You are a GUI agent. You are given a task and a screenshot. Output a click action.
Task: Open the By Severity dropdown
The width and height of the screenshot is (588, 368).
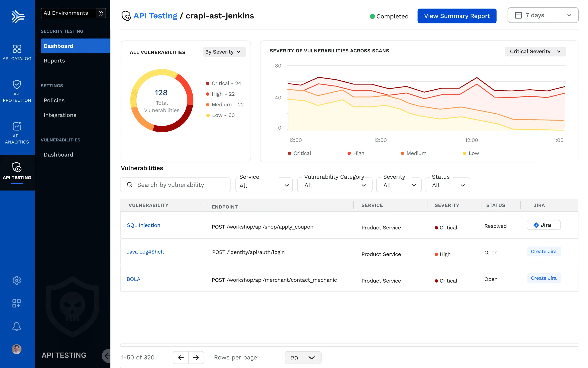[224, 52]
